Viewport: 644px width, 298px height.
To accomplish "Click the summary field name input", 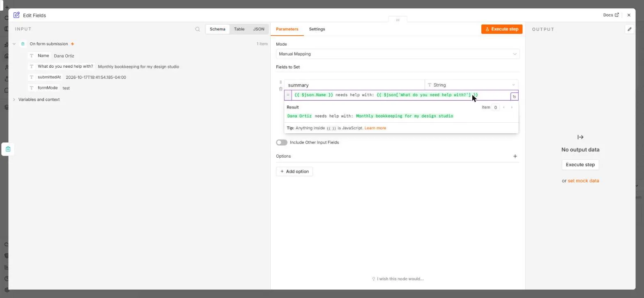I will point(354,85).
